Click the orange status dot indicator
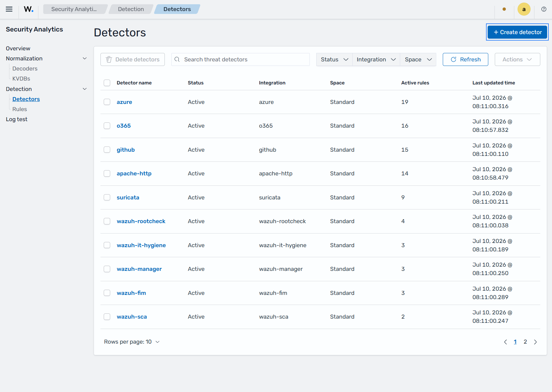552x392 pixels. tap(504, 9)
